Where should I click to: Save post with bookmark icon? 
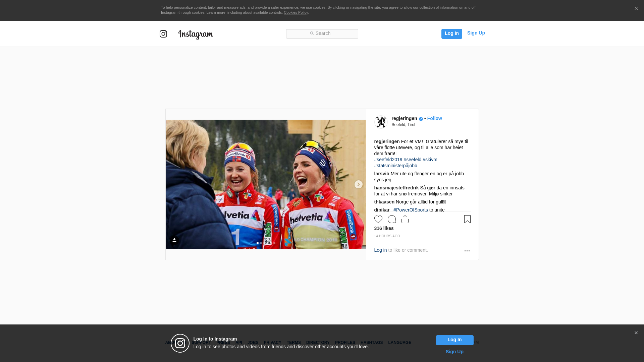(467, 219)
